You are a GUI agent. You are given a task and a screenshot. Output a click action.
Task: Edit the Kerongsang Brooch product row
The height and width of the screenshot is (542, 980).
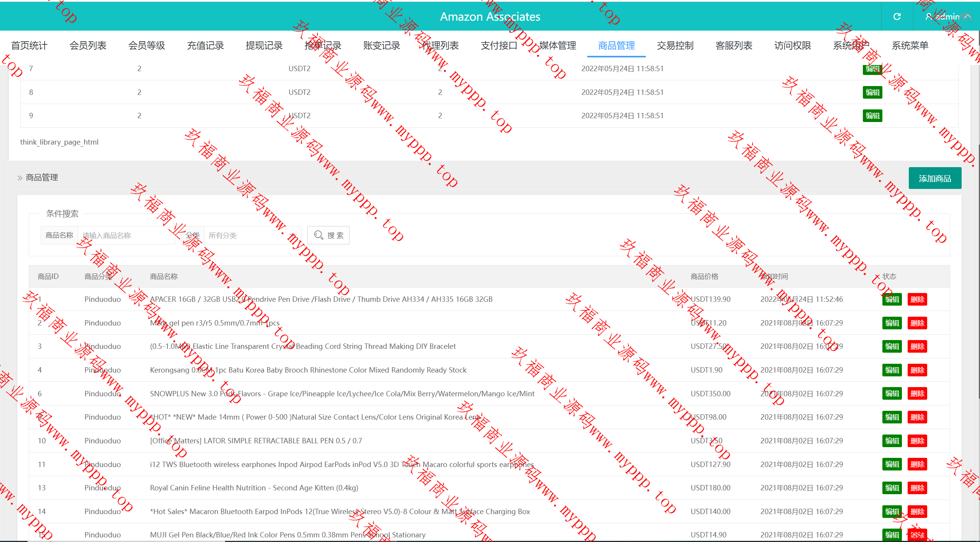pos(892,370)
